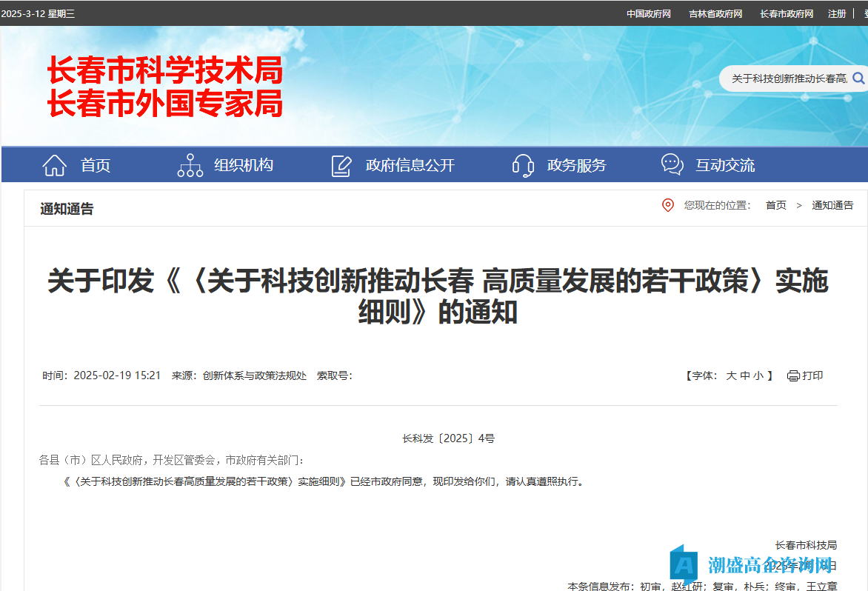Focus the search input field
Screen dimensions: 868x591
point(788,78)
